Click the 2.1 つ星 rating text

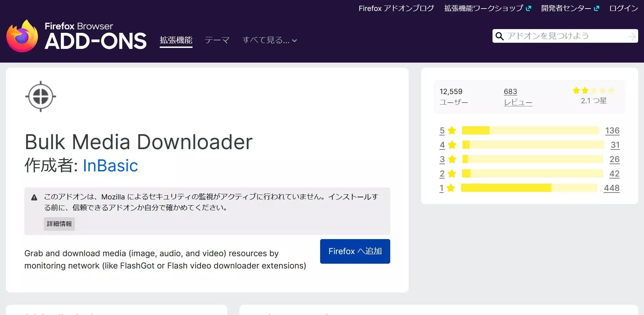[594, 101]
